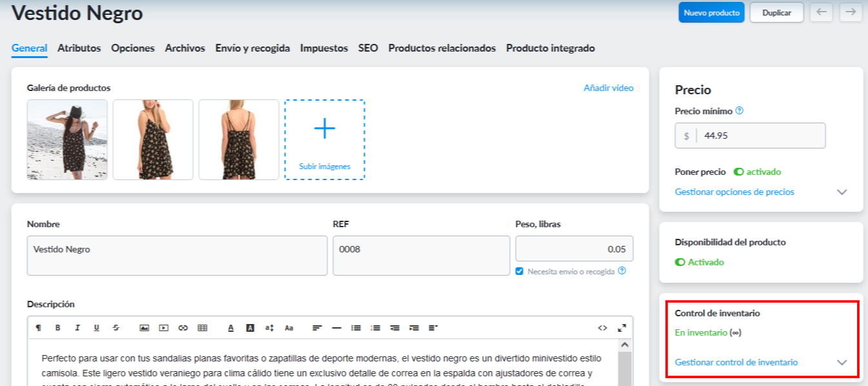Open 'Gestionar opciones de precios' link

734,192
